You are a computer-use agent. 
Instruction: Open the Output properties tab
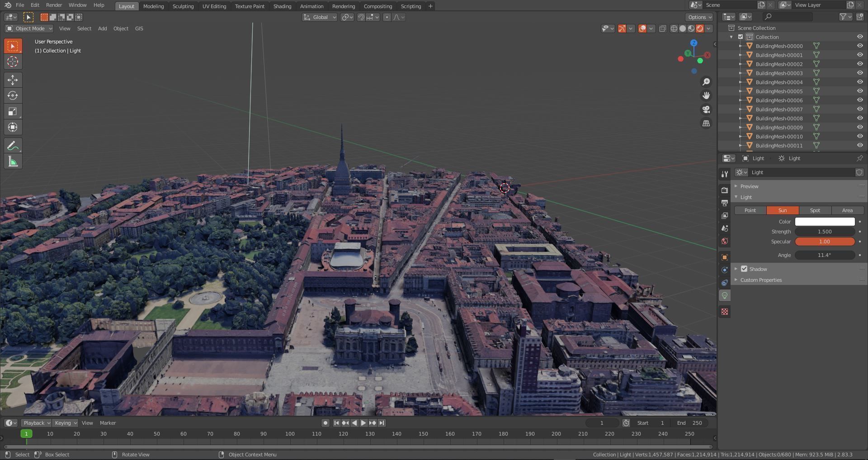(725, 203)
